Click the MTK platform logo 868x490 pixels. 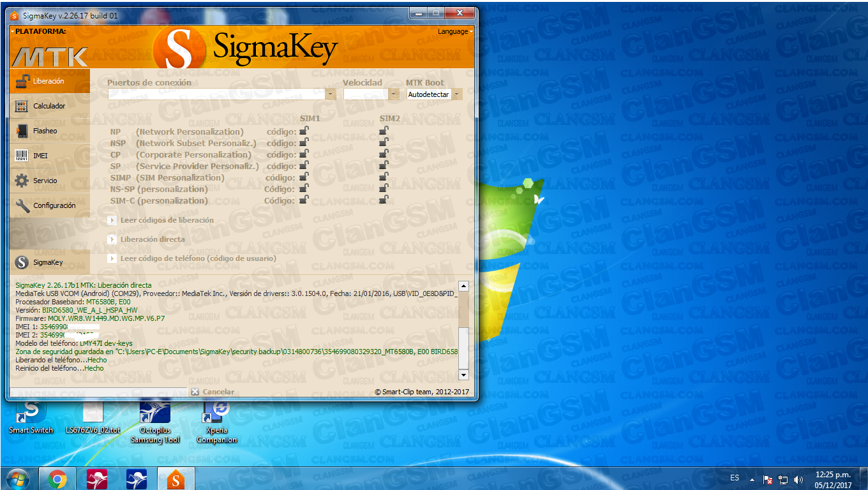tap(50, 57)
